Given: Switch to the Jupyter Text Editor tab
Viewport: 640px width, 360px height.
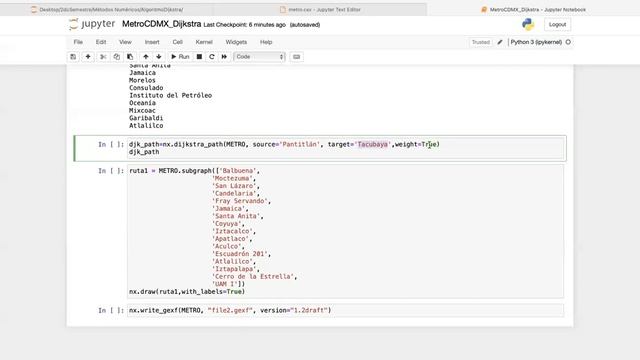Looking at the screenshot, I should (x=320, y=9).
